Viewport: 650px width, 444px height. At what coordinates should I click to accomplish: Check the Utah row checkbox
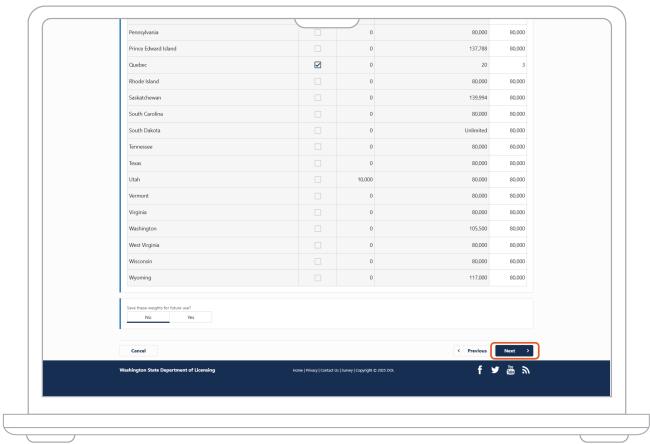318,180
